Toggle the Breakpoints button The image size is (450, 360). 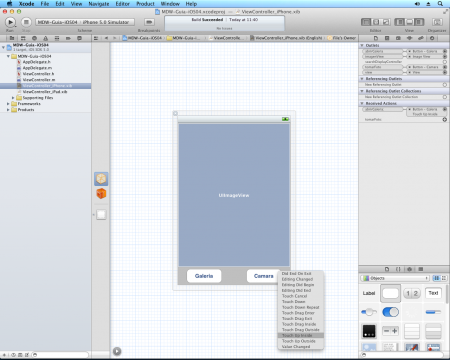pos(149,22)
